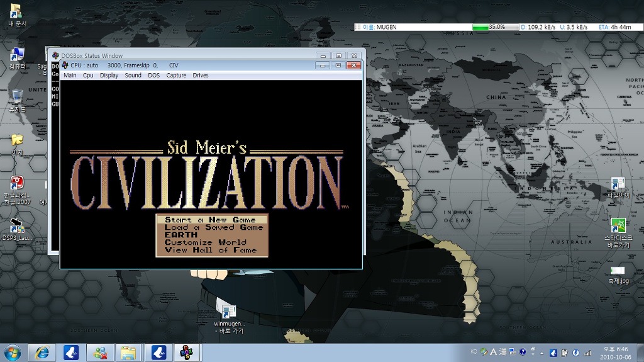
Task: Select the DSP3_Lau... desktop shortcut
Action: (x=17, y=227)
